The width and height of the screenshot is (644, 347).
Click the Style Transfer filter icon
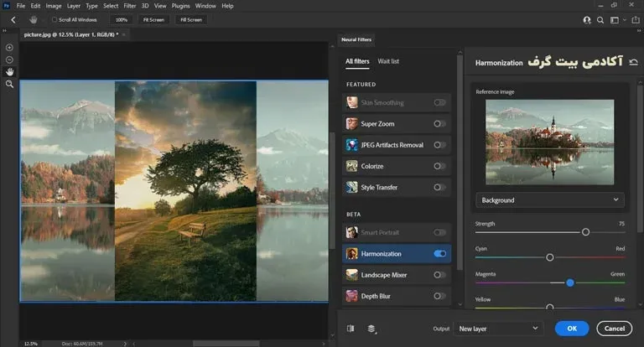pyautogui.click(x=351, y=187)
